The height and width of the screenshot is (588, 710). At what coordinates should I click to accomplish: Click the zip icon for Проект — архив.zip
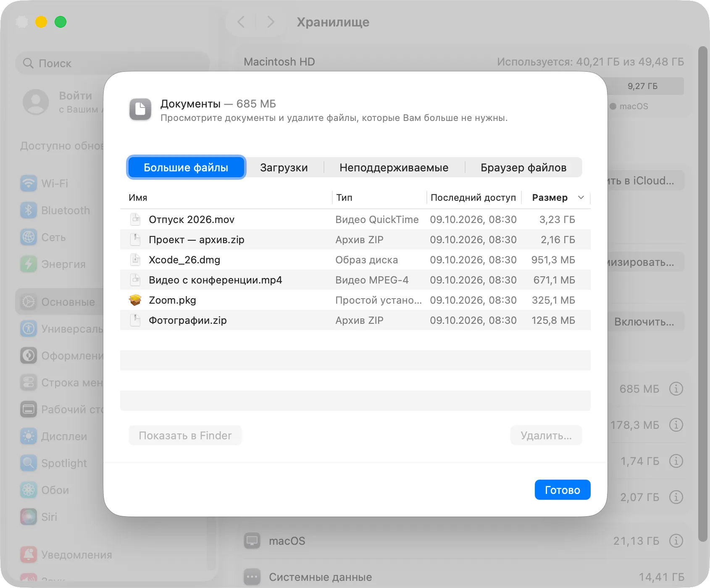(x=135, y=239)
